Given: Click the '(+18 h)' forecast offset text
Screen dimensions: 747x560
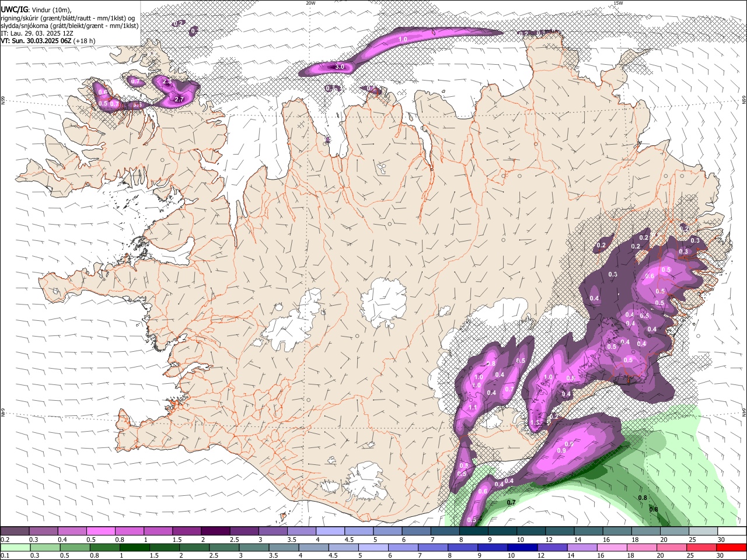Looking at the screenshot, I should [x=84, y=41].
